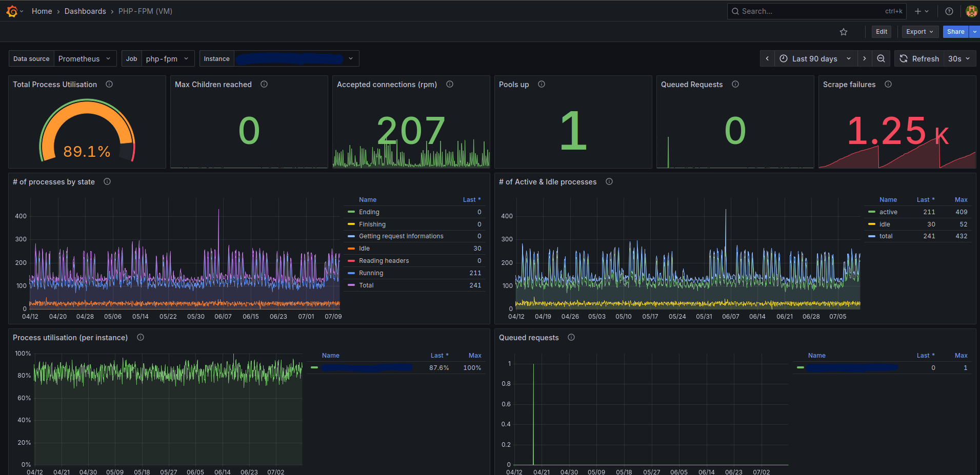The width and height of the screenshot is (980, 475).
Task: Show info for Total Process Utilisation panel
Action: tap(109, 84)
